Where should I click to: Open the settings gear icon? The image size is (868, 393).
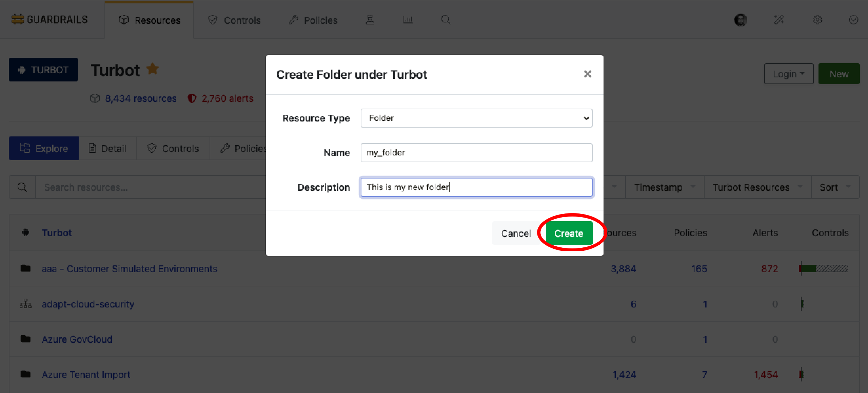click(x=818, y=20)
